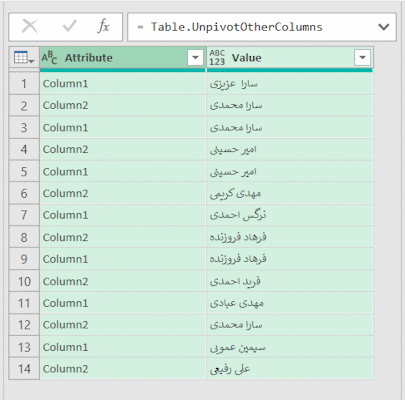Click value امیر حسینی in row 4
Viewport: 405px width, 400px height.
pyautogui.click(x=290, y=149)
